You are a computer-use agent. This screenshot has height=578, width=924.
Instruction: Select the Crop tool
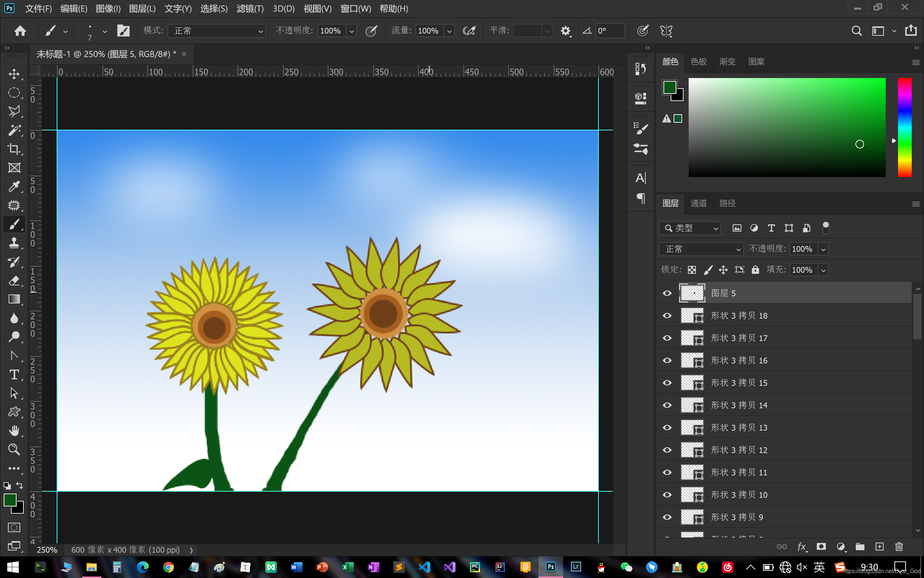14,149
